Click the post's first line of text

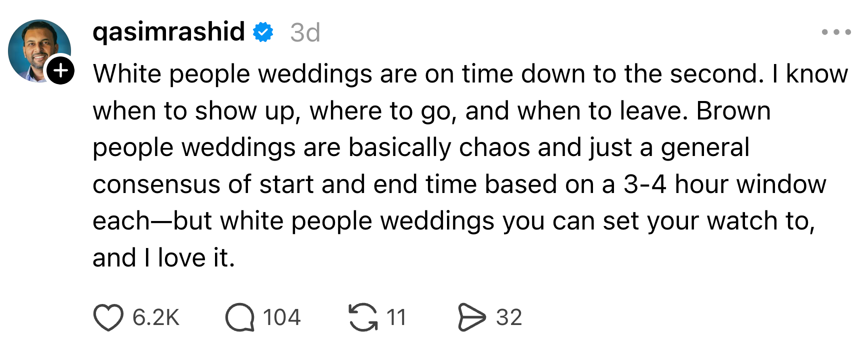click(x=470, y=74)
